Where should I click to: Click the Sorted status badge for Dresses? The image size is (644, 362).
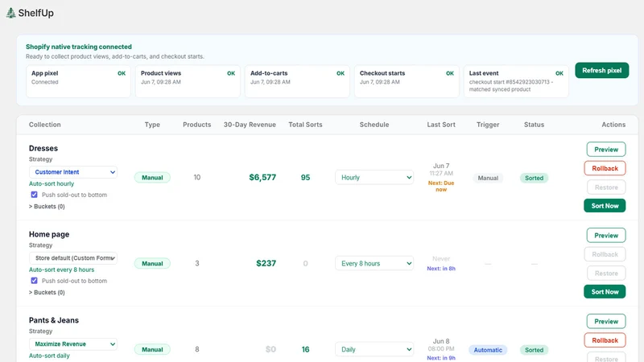[x=534, y=178]
